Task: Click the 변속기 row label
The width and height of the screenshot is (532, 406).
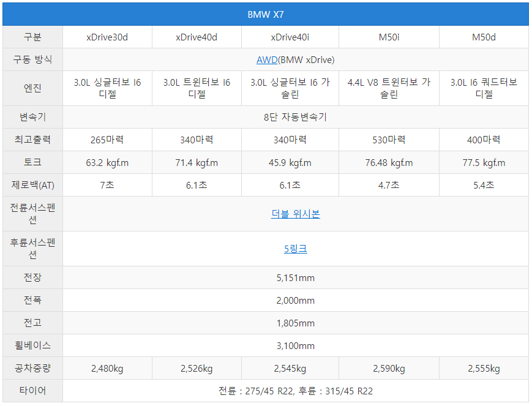Action: click(32, 117)
